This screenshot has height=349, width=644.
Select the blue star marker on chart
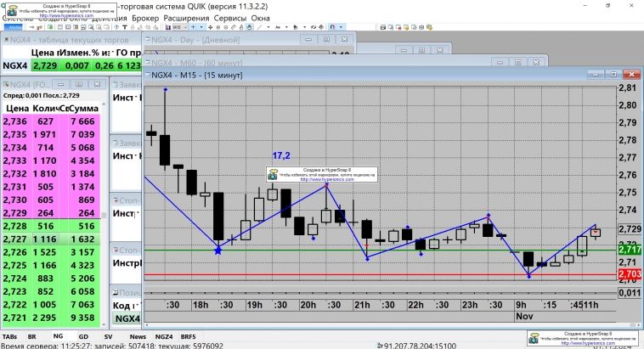pyautogui.click(x=218, y=250)
